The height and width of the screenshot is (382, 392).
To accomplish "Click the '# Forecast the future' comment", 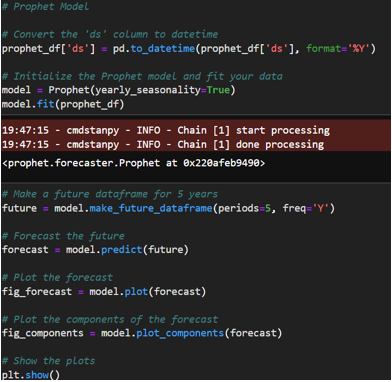I will (63, 236).
